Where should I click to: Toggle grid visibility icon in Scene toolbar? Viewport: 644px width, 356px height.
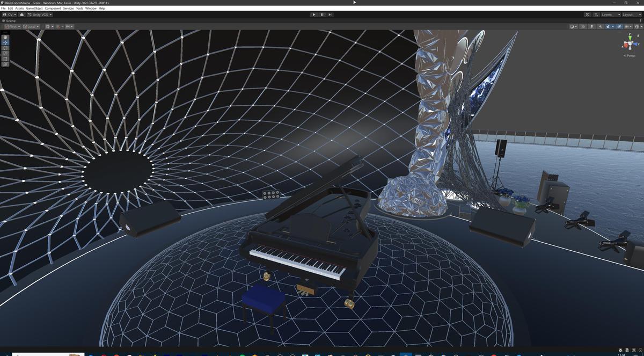coord(47,26)
